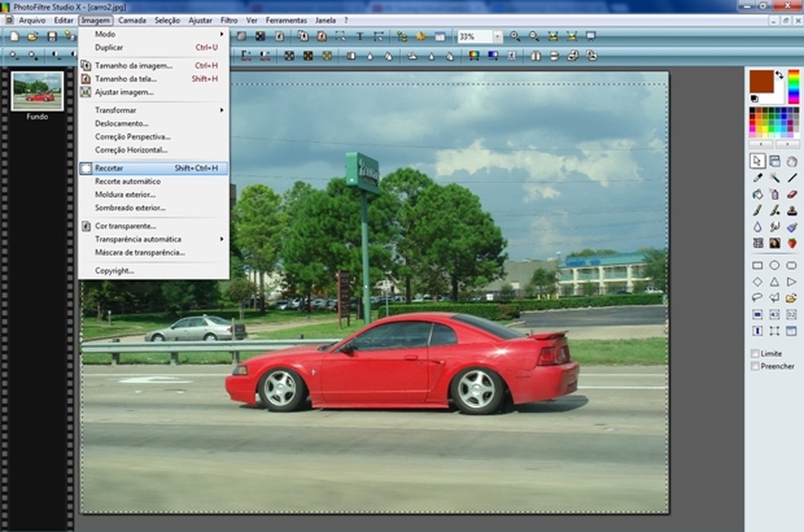Activate the hand move tool
The image size is (804, 532).
click(792, 161)
